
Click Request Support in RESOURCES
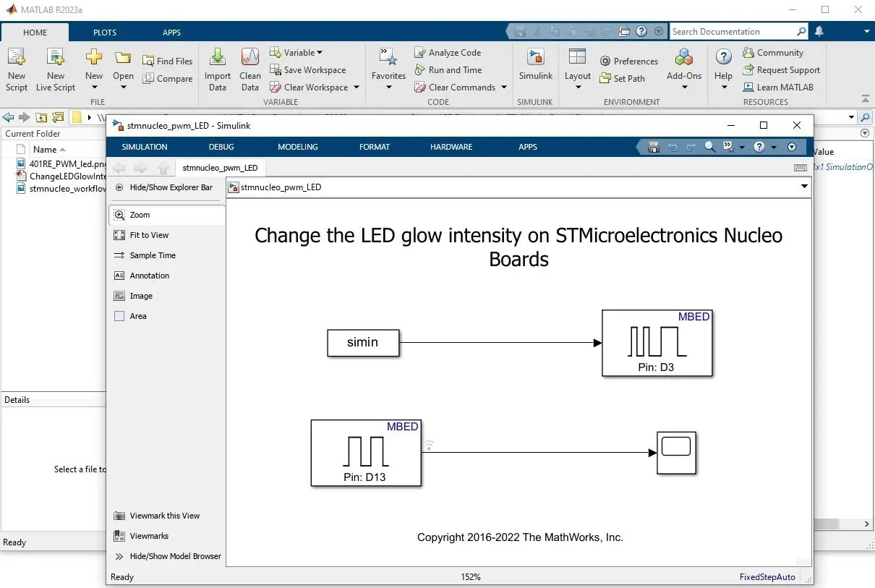pos(782,70)
